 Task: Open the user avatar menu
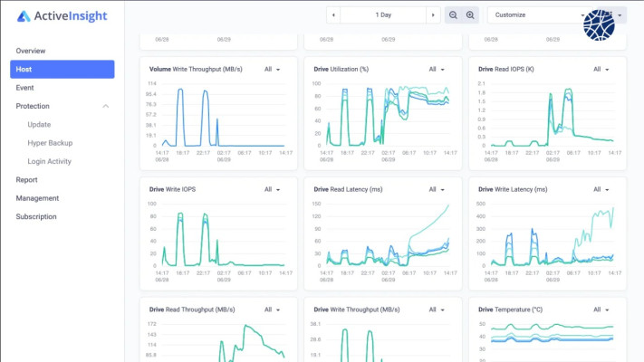point(599,25)
